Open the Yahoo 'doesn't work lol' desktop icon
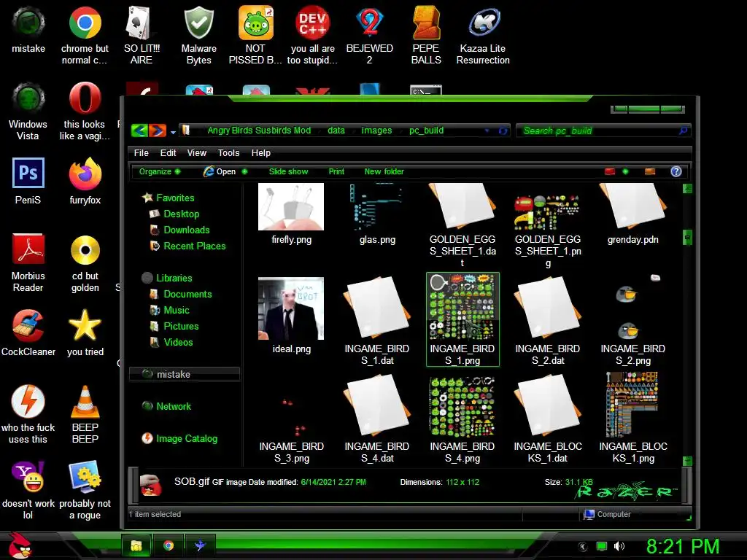This screenshot has height=560, width=747. pyautogui.click(x=28, y=490)
